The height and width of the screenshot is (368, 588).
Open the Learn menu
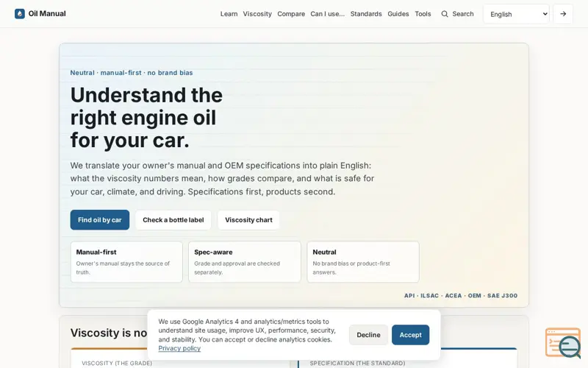tap(229, 14)
